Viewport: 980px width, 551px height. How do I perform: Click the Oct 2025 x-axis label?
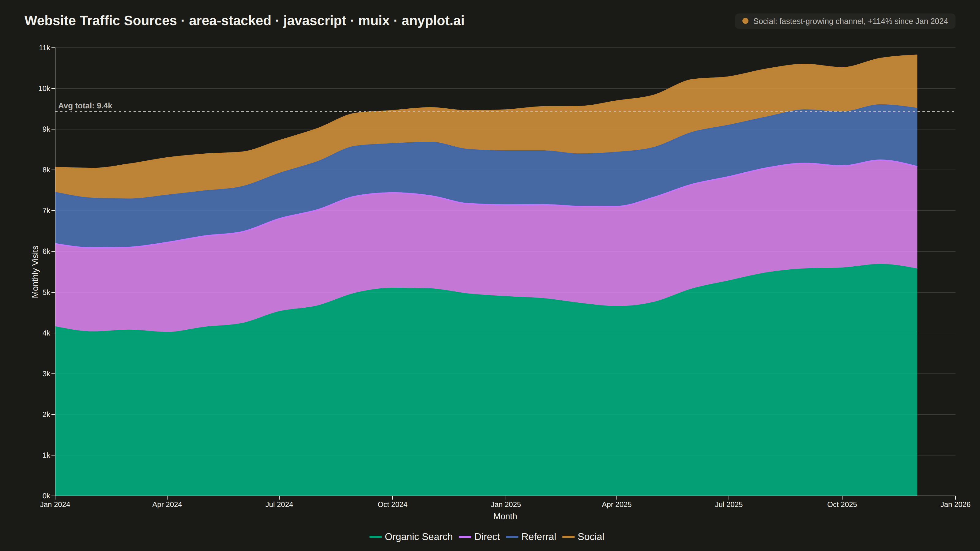842,504
